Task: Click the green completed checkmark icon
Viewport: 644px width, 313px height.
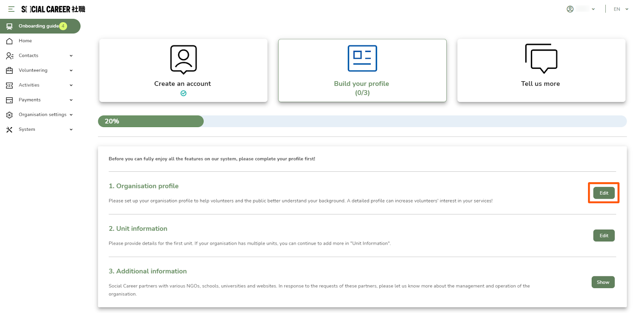Action: pos(184,93)
